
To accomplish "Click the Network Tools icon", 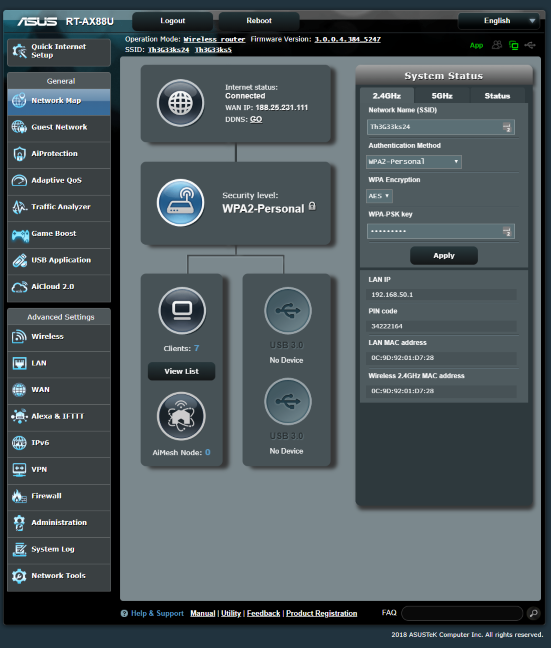I will pyautogui.click(x=19, y=576).
